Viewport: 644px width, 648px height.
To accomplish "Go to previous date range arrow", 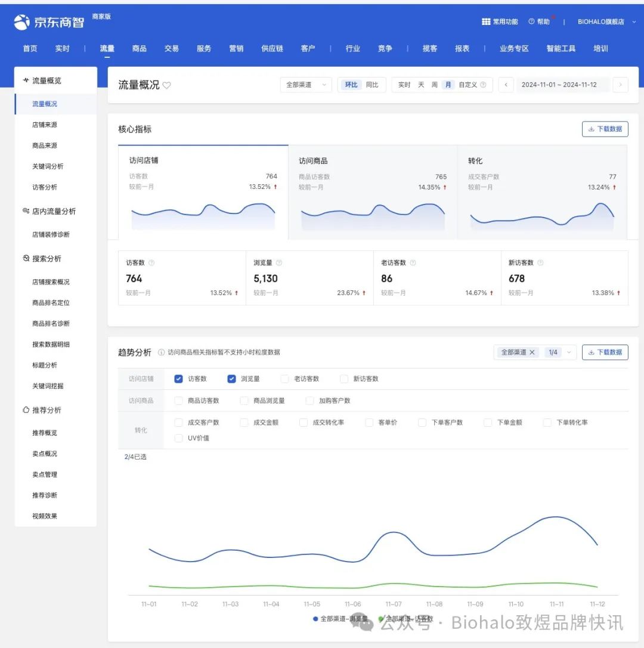I will [x=506, y=85].
